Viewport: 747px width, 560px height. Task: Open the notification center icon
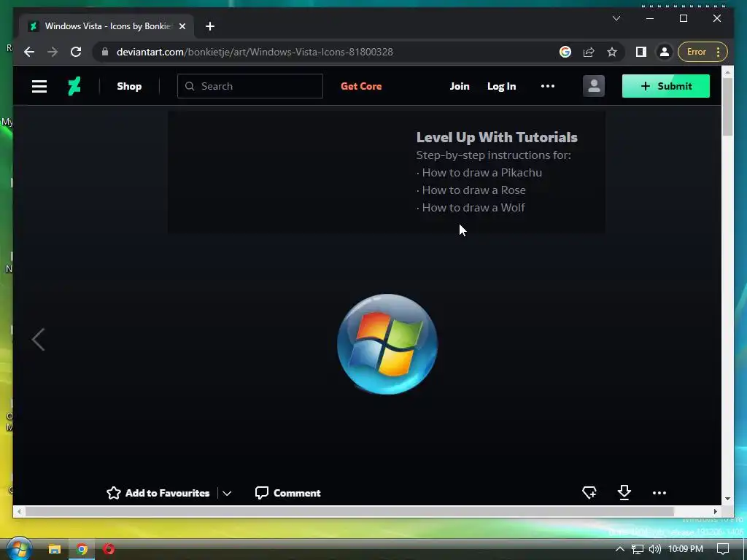(723, 549)
